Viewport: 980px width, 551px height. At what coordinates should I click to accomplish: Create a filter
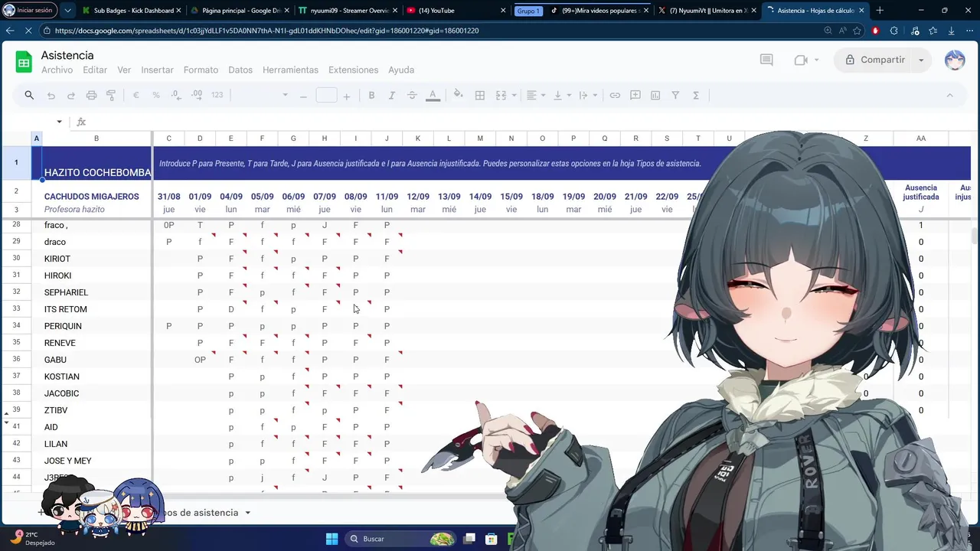(x=675, y=96)
